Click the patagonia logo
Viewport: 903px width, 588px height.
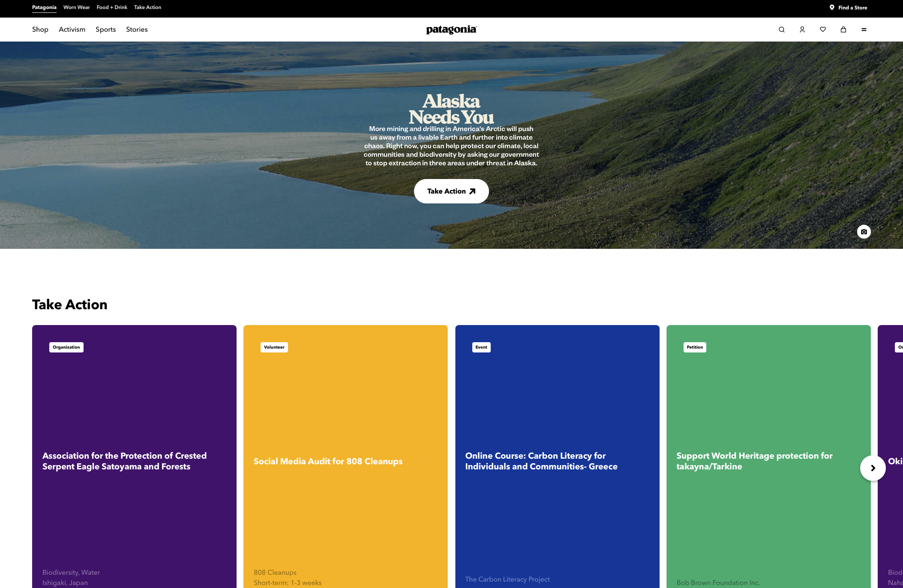click(x=451, y=30)
